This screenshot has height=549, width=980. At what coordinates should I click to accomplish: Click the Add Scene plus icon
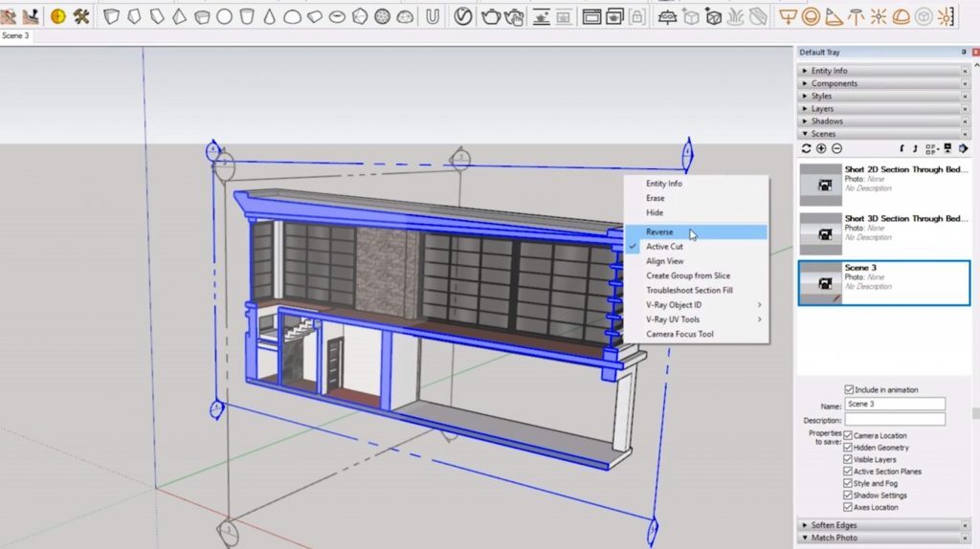821,148
